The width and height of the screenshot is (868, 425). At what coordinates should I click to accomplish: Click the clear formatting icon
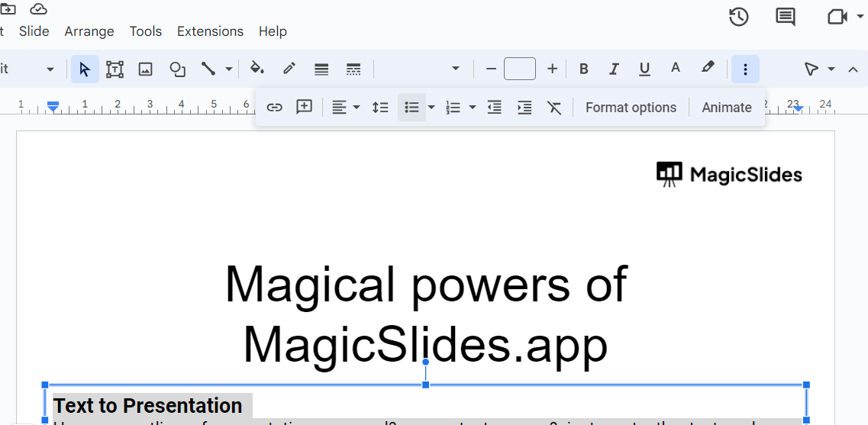[554, 108]
